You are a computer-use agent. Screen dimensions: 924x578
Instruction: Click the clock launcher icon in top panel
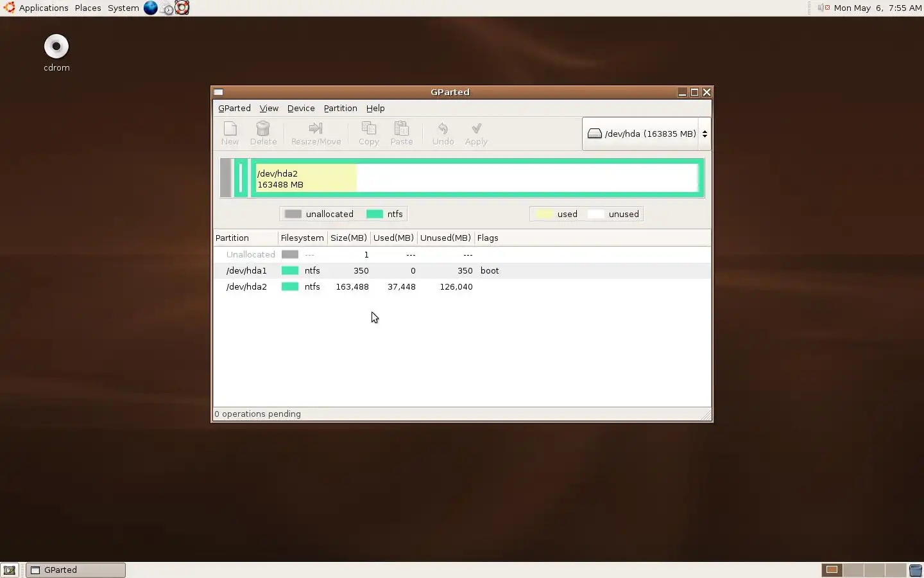[x=166, y=8]
